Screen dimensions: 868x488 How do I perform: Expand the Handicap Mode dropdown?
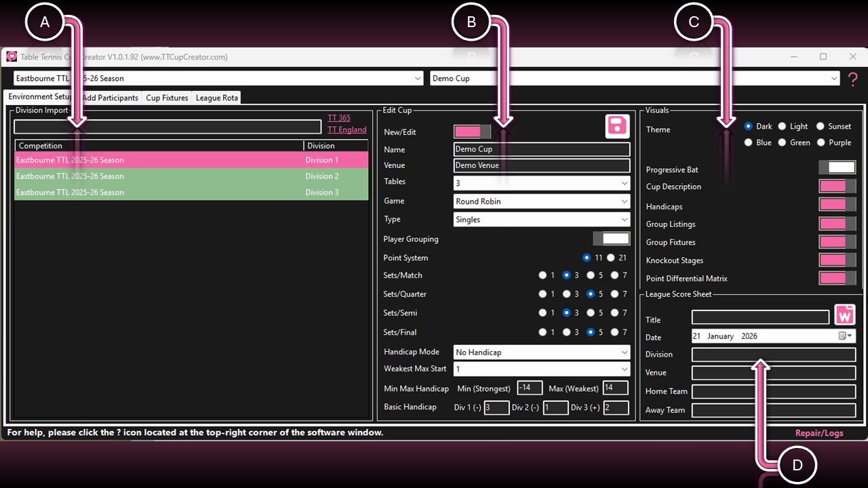pos(542,352)
